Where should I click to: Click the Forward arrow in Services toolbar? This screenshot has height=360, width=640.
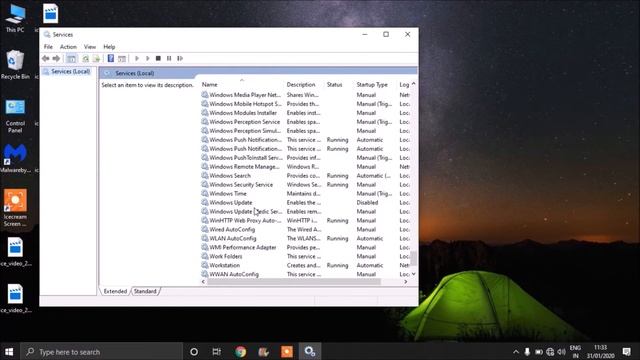[x=56, y=58]
